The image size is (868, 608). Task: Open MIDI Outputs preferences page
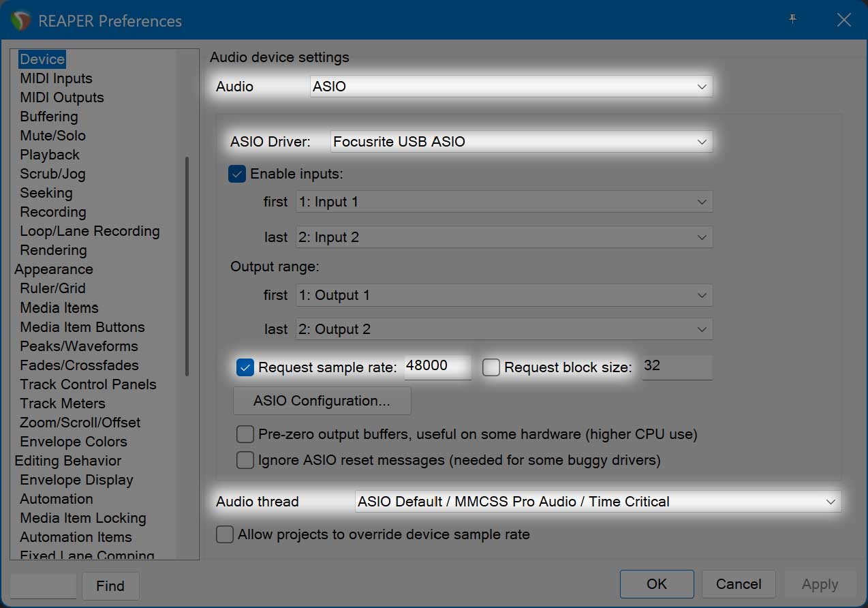62,97
